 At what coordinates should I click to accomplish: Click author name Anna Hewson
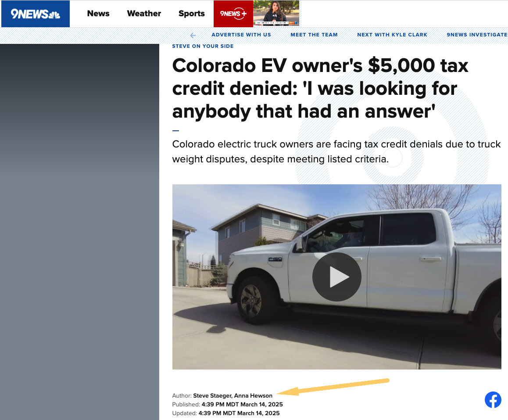coord(253,396)
